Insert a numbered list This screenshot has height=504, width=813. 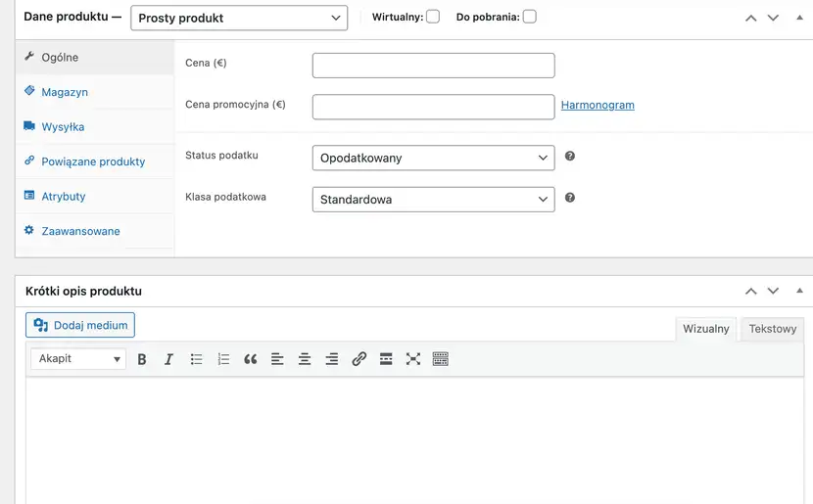click(223, 359)
